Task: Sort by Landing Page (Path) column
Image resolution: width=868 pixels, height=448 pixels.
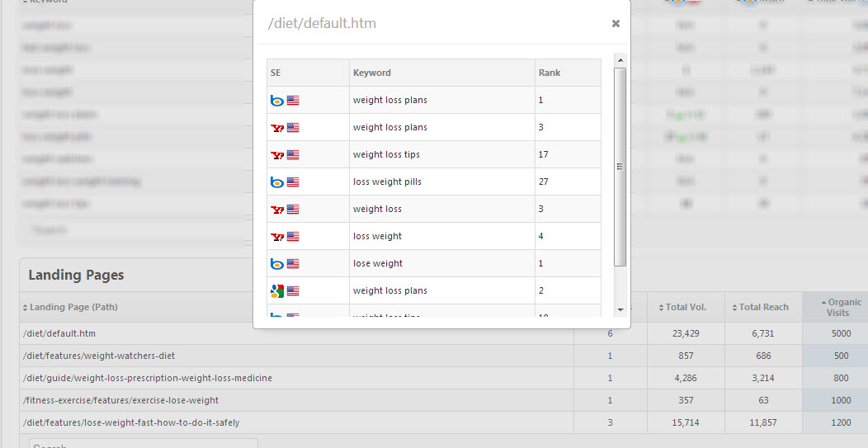Action: [73, 307]
